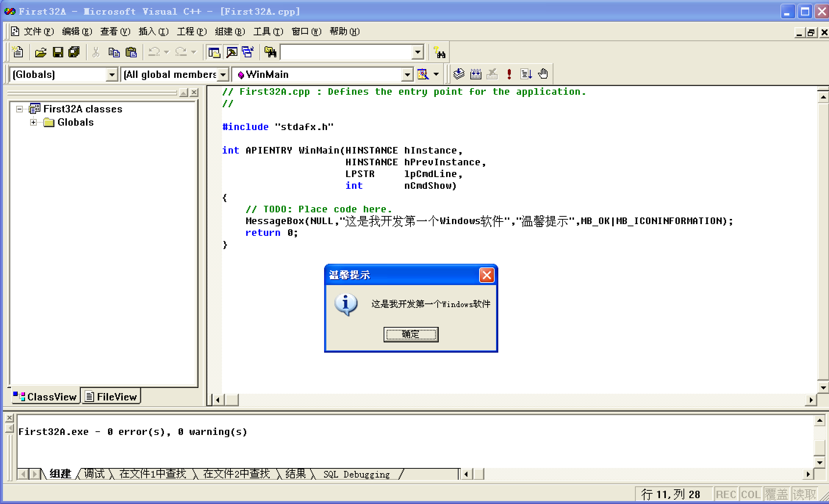Create a new text file

[17, 52]
